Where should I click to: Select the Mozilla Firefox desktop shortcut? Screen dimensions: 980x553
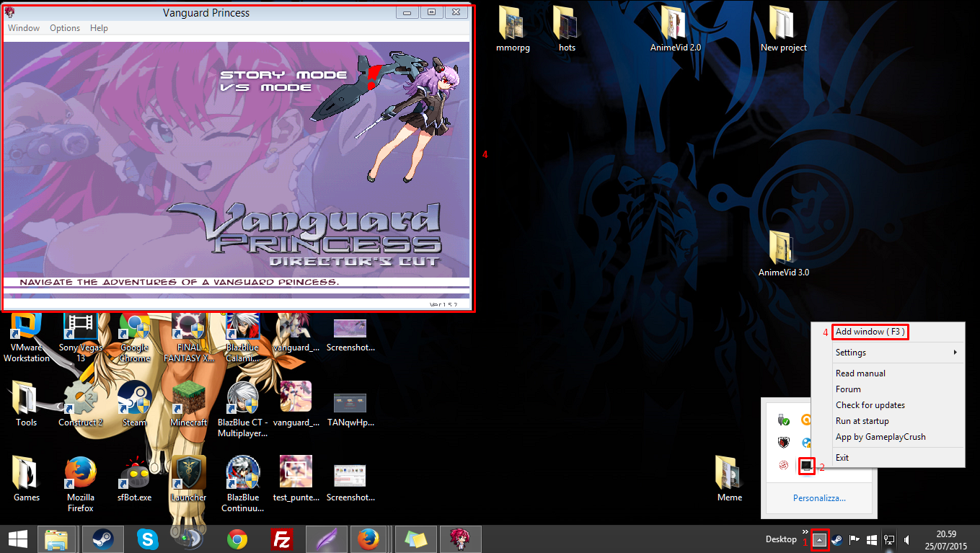click(x=81, y=485)
